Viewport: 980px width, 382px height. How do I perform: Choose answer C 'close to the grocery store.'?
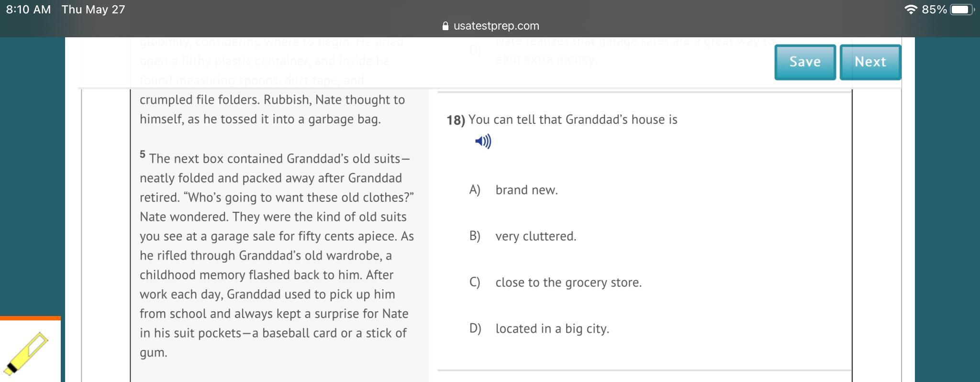pos(568,283)
